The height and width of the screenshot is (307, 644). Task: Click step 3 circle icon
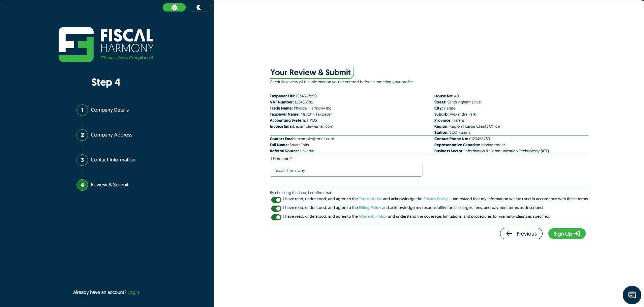pyautogui.click(x=82, y=160)
